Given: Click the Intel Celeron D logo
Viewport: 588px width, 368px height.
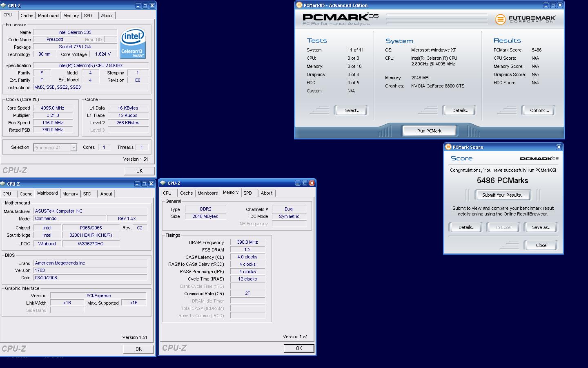Looking at the screenshot, I should 133,43.
